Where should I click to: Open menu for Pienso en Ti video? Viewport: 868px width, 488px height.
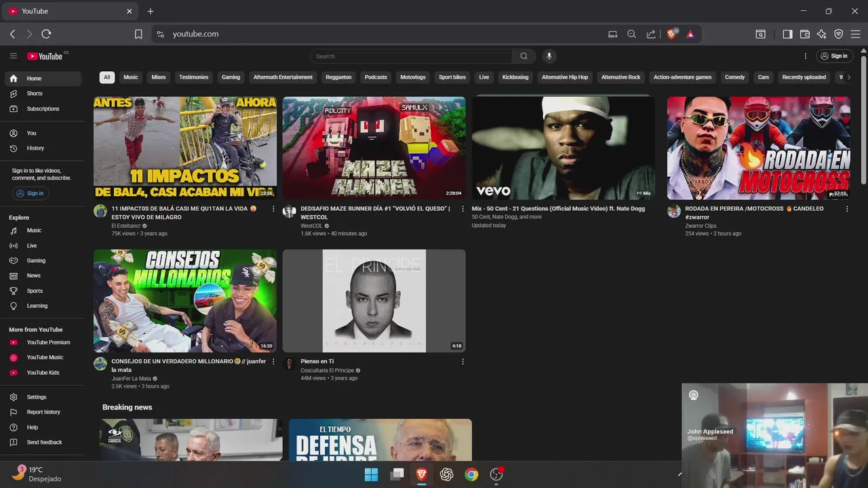tap(463, 362)
